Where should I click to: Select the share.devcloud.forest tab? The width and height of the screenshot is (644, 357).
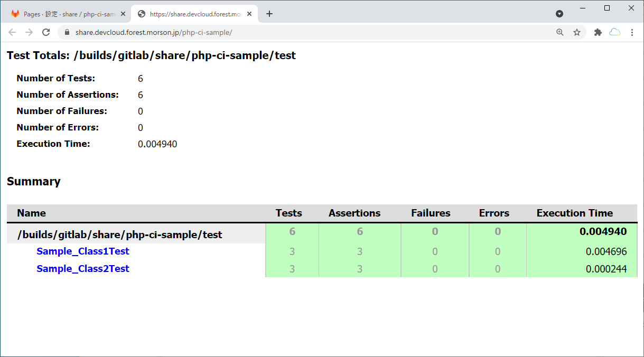193,14
